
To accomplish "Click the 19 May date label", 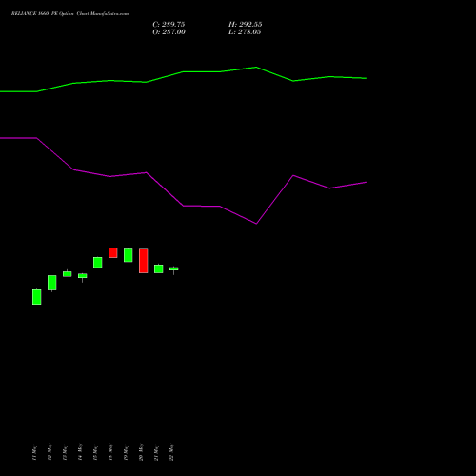I will 126,452.
